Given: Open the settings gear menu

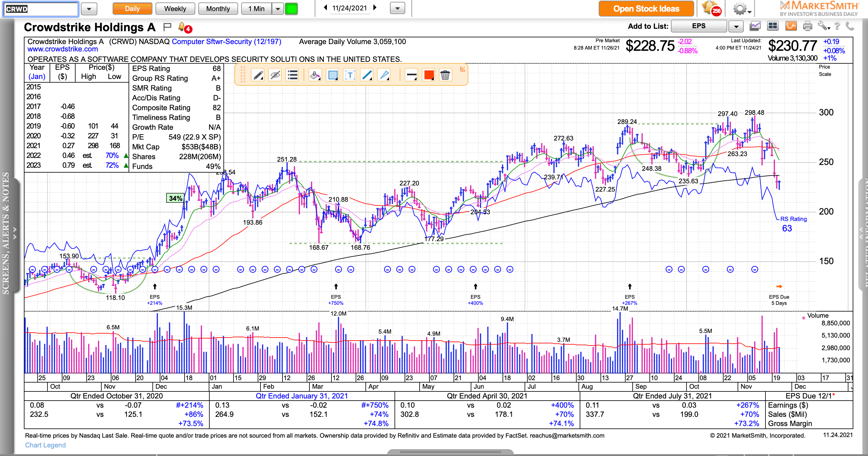Looking at the screenshot, I should pyautogui.click(x=742, y=9).
